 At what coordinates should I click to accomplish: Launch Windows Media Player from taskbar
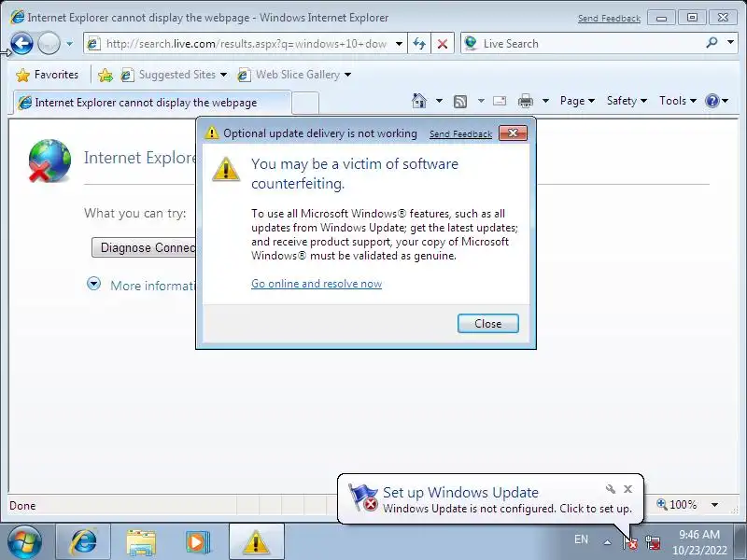click(x=197, y=542)
